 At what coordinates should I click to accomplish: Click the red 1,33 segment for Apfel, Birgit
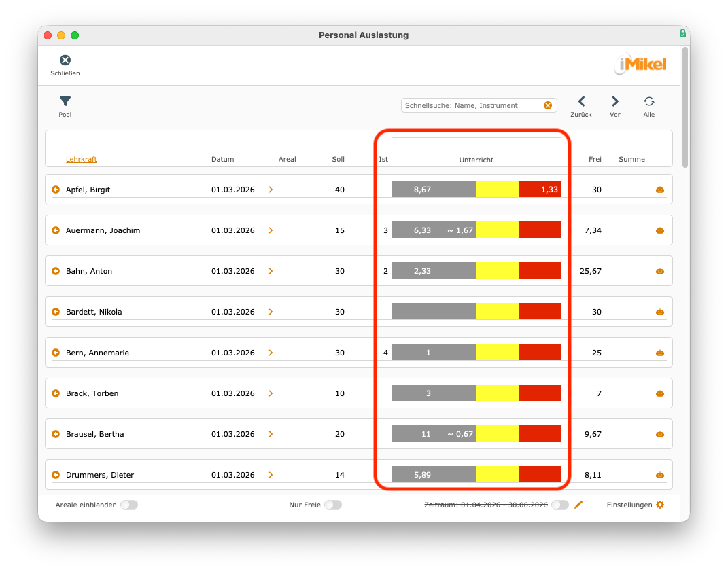pos(540,190)
